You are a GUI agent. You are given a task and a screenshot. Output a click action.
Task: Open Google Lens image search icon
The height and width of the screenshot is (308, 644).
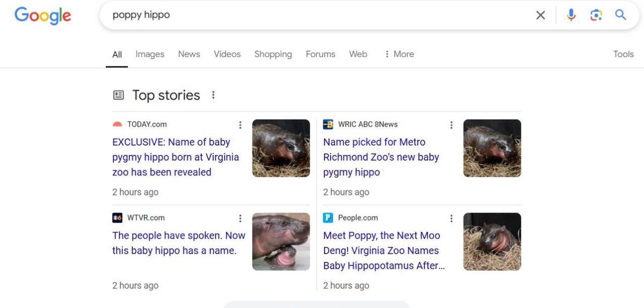596,15
